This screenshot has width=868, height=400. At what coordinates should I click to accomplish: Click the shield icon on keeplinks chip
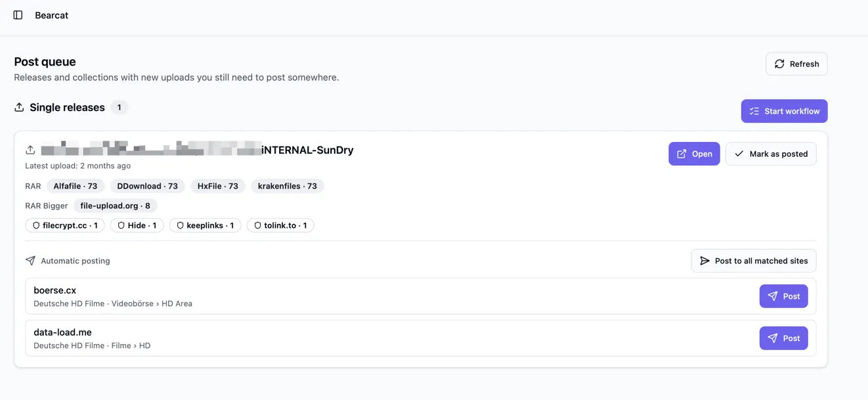(x=180, y=225)
